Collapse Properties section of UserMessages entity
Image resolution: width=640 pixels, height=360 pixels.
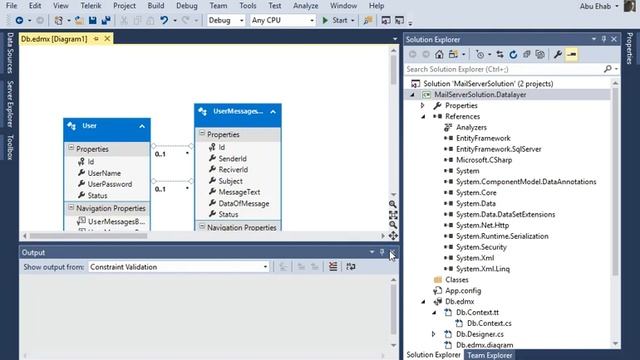click(202, 133)
